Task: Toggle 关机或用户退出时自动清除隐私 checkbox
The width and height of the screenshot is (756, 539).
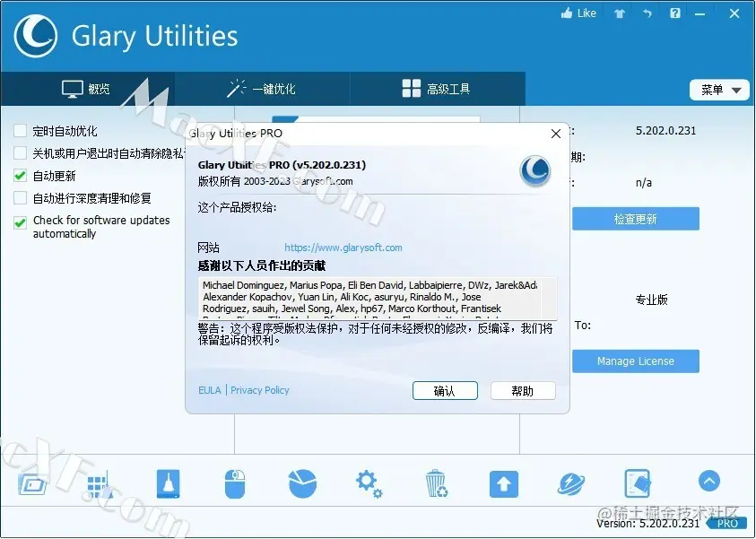Action: [21, 153]
